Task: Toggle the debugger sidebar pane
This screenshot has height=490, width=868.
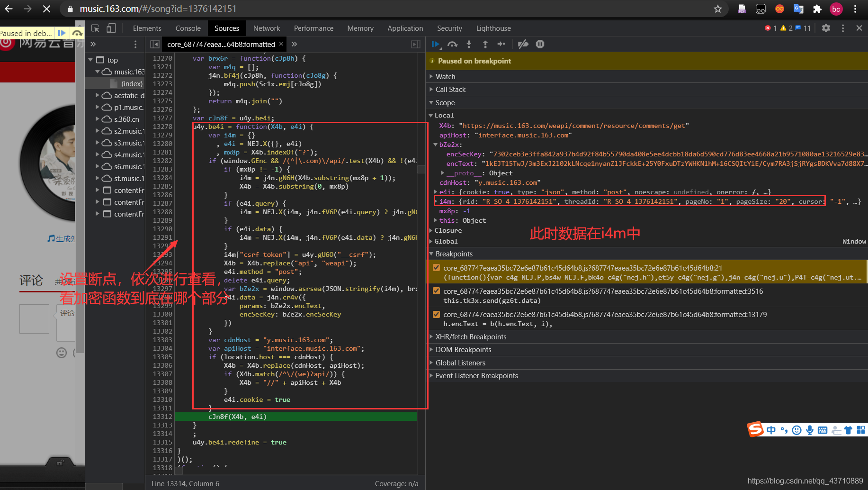Action: click(416, 44)
